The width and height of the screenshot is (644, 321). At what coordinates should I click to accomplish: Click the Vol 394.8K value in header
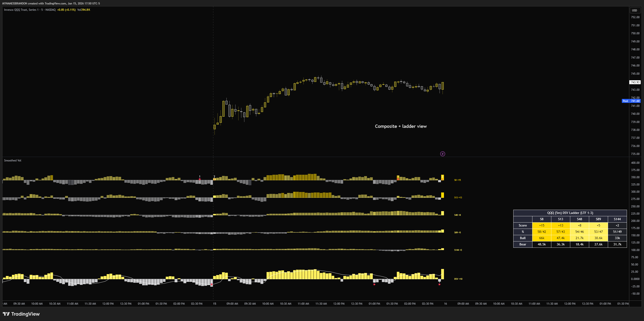(84, 10)
